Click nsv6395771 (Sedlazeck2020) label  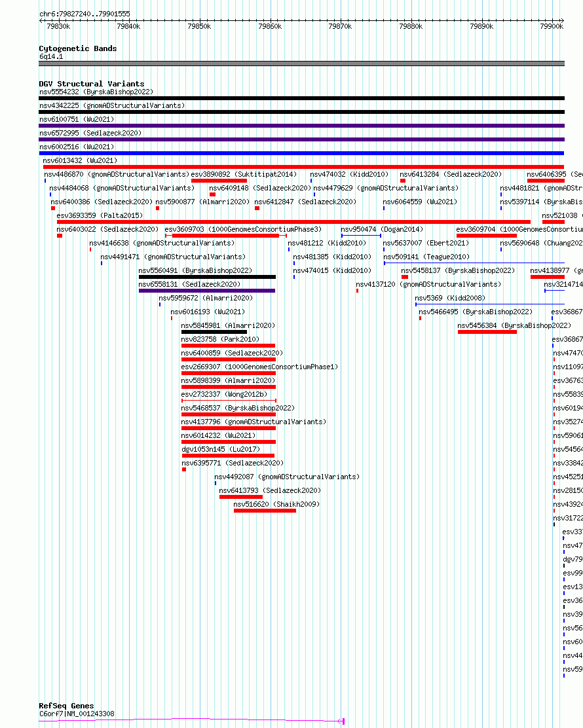coord(233,463)
